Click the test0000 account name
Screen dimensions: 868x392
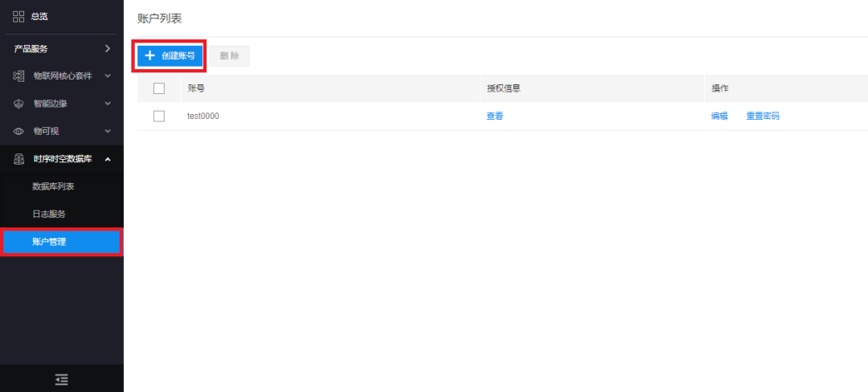tap(203, 116)
